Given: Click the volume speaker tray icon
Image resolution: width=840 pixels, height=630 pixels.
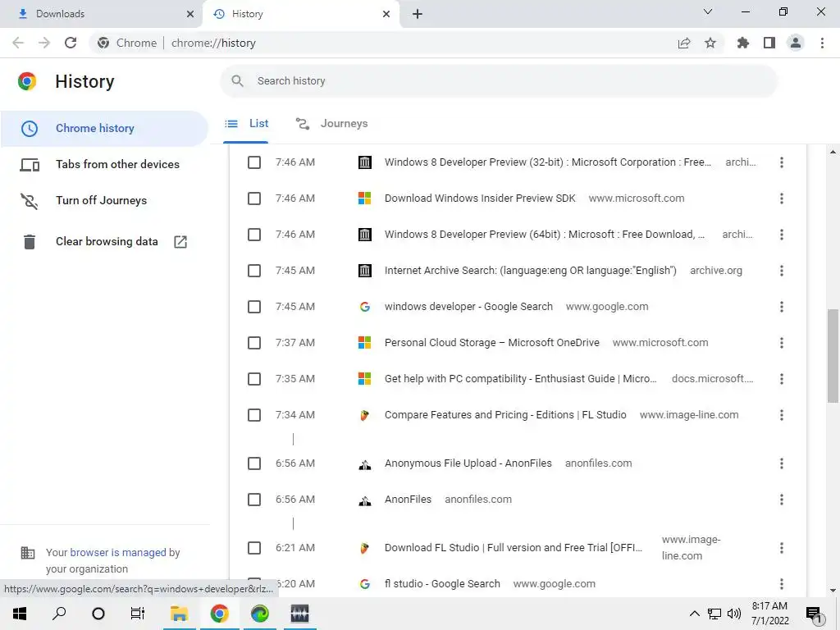Looking at the screenshot, I should (734, 614).
